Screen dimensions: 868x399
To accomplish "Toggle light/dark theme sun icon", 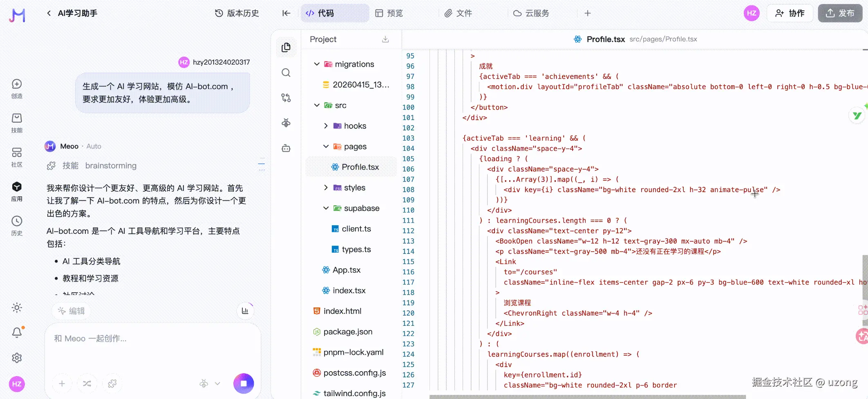I will coord(17,307).
